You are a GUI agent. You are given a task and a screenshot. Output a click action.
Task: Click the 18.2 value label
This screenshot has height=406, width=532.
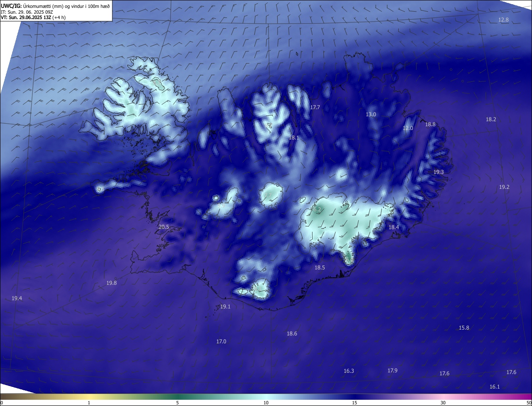point(491,119)
